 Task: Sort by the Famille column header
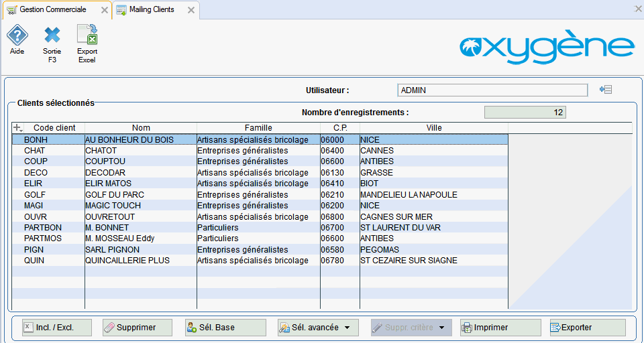pyautogui.click(x=258, y=128)
